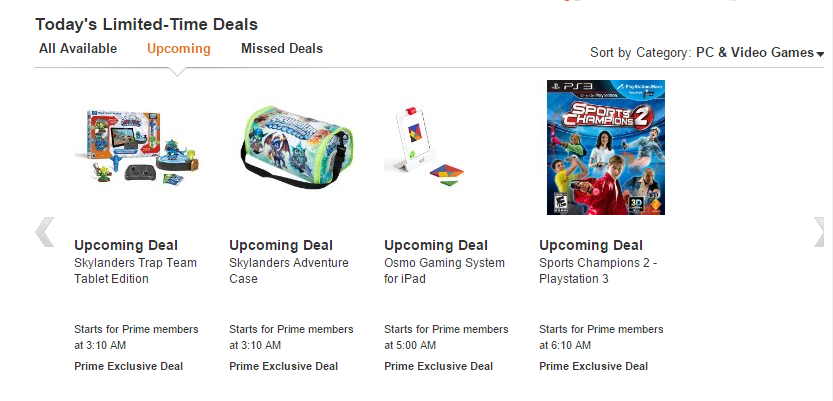This screenshot has height=401, width=833.
Task: Click Today's Limited-Time Deals heading
Action: tap(146, 23)
